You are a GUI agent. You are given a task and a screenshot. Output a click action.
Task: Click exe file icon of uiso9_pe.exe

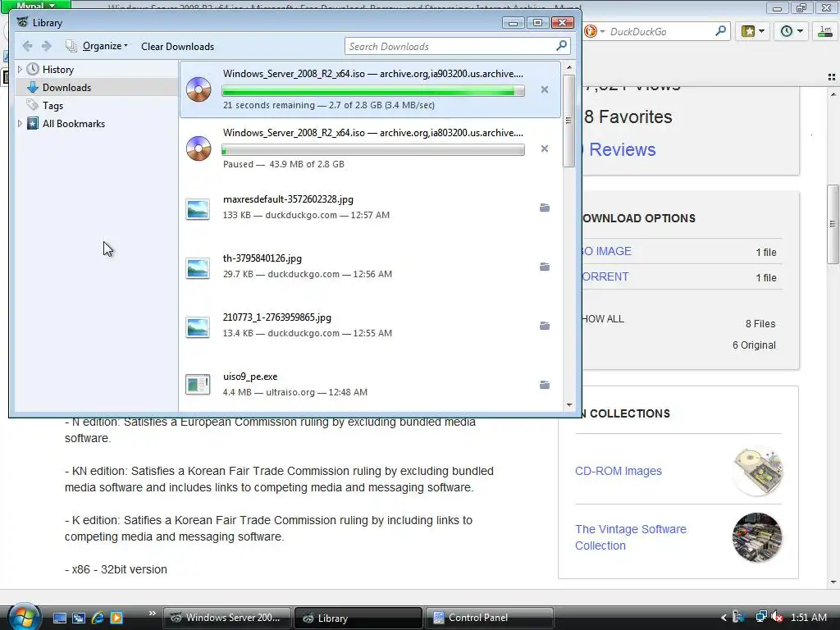click(x=198, y=384)
